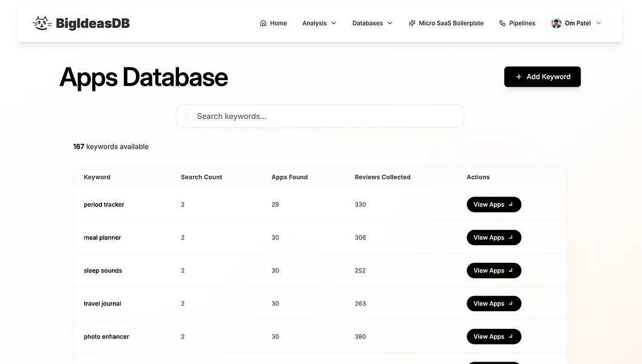Click the Reviews Collected column header
This screenshot has width=642, height=364.
[x=382, y=177]
